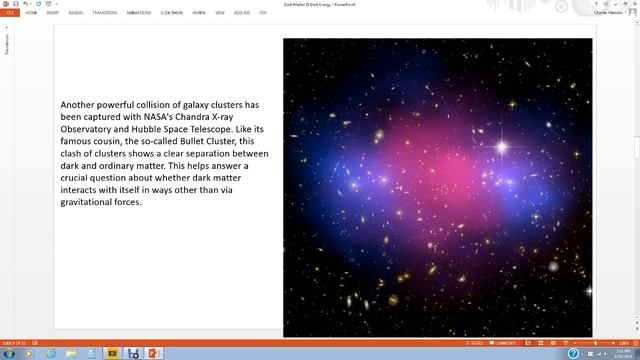Open Internet Explorer from taskbar

[x=51, y=353]
